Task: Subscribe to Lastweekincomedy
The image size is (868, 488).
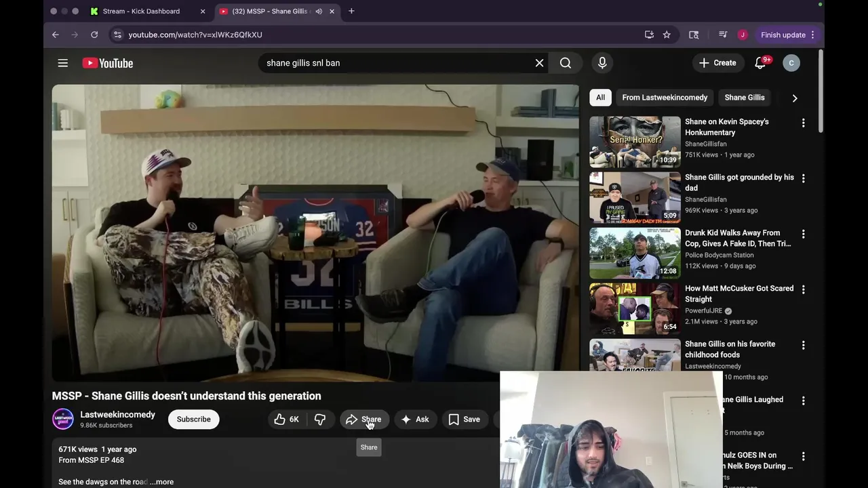Action: click(x=193, y=420)
